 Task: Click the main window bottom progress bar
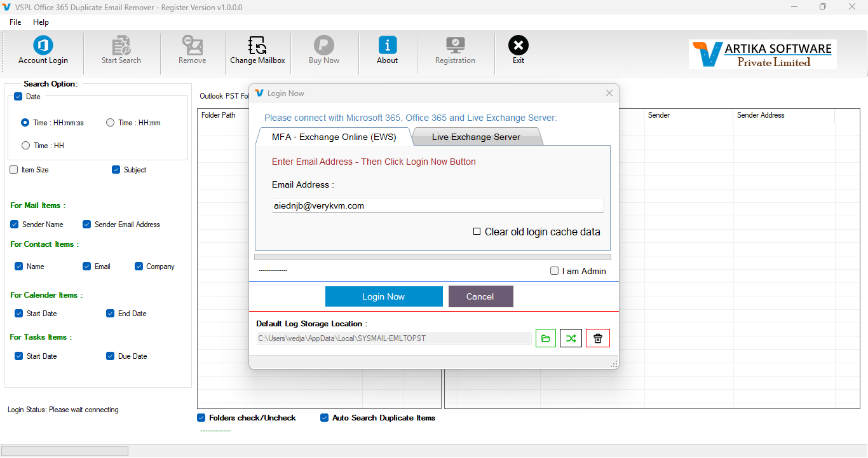[x=65, y=451]
